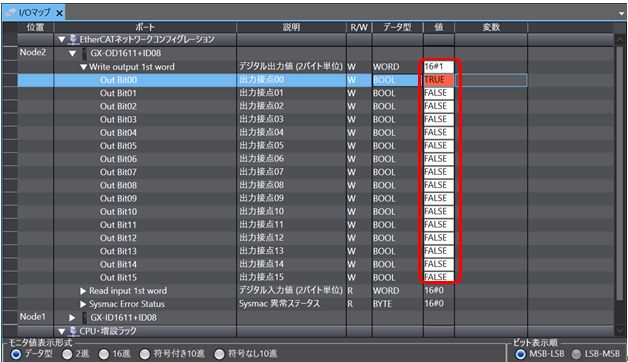Click the FALSE value of Out Bit15
628x362 pixels.
point(439,277)
